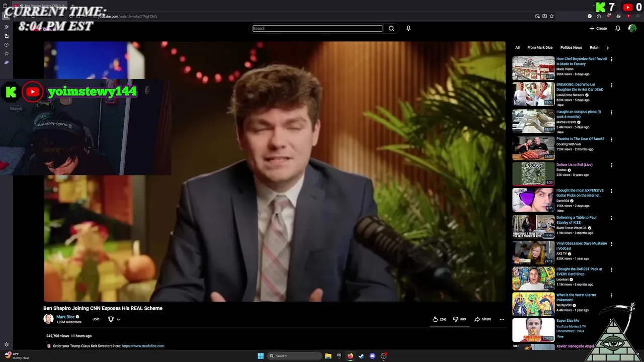Open options for Deliver Us to Evil video
This screenshot has width=644, height=362.
tap(611, 165)
